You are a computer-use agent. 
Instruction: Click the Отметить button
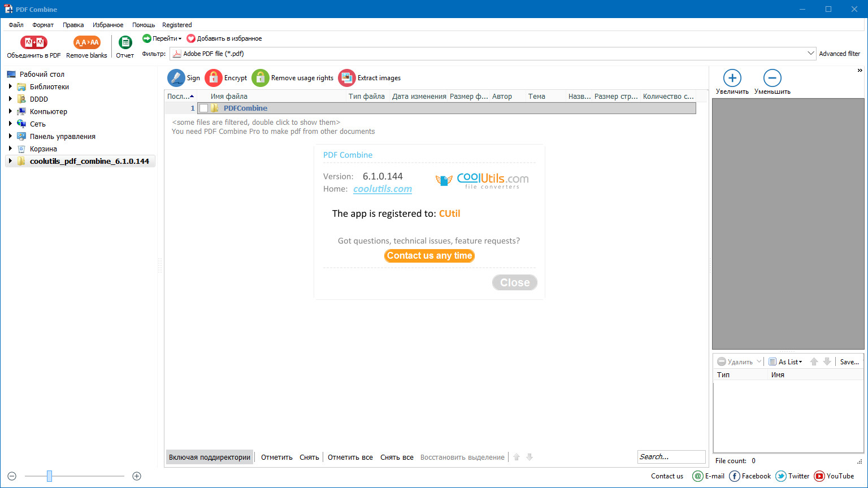[277, 457]
